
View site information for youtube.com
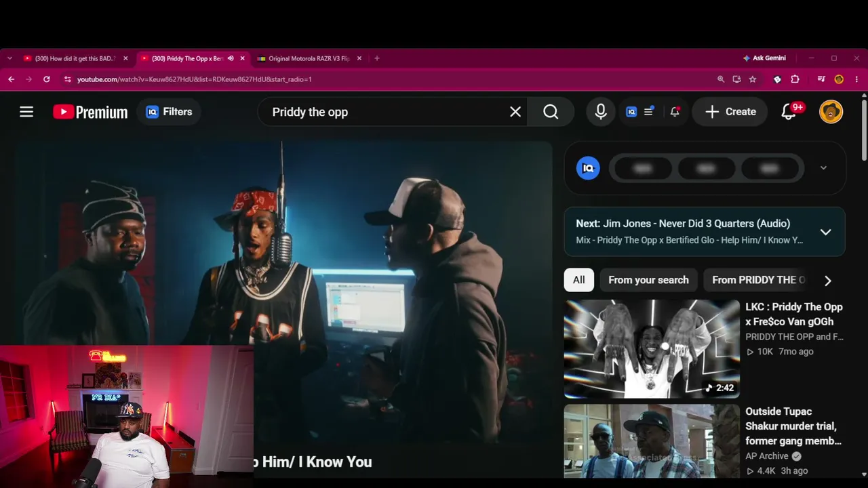coord(67,79)
